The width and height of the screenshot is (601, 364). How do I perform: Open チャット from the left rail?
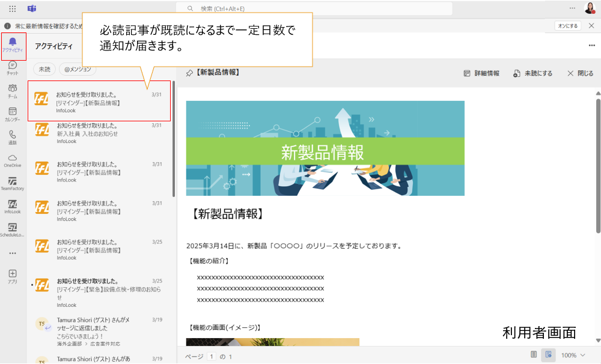click(x=13, y=67)
